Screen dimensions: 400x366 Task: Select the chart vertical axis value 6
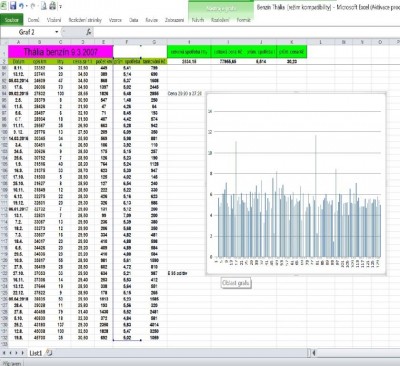pyautogui.click(x=211, y=194)
